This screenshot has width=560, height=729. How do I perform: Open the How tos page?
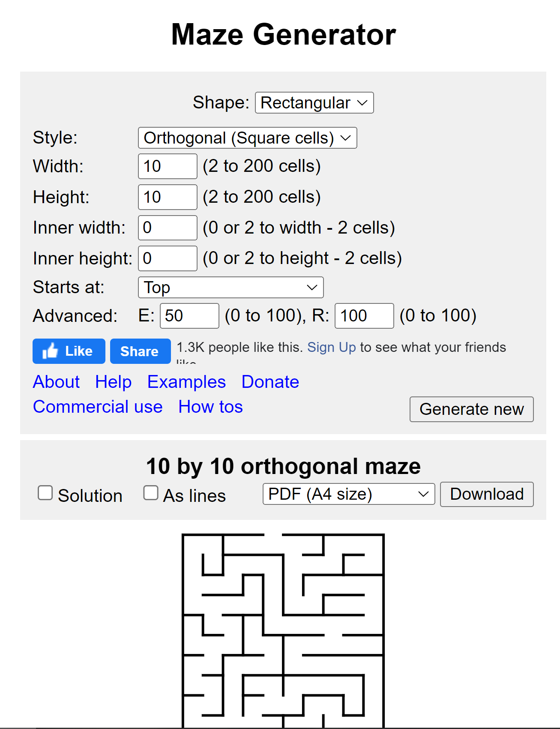(x=210, y=406)
